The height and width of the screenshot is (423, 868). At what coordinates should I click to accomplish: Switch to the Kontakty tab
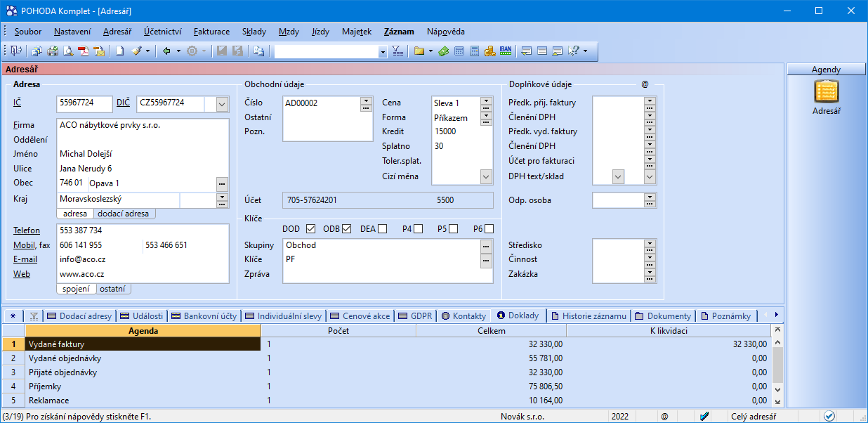tap(463, 316)
